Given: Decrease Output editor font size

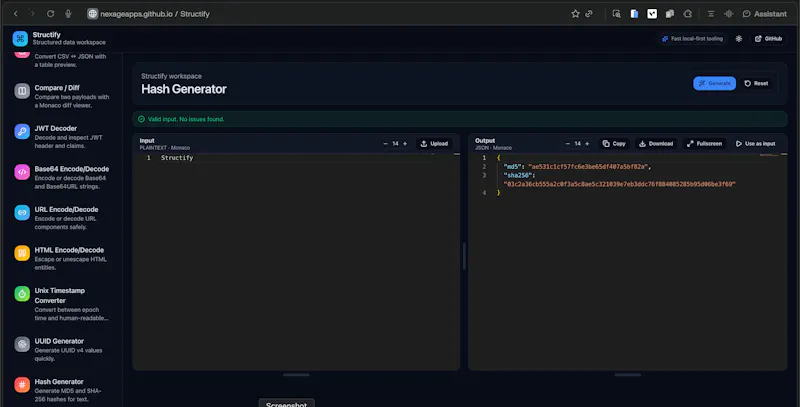Looking at the screenshot, I should [567, 144].
